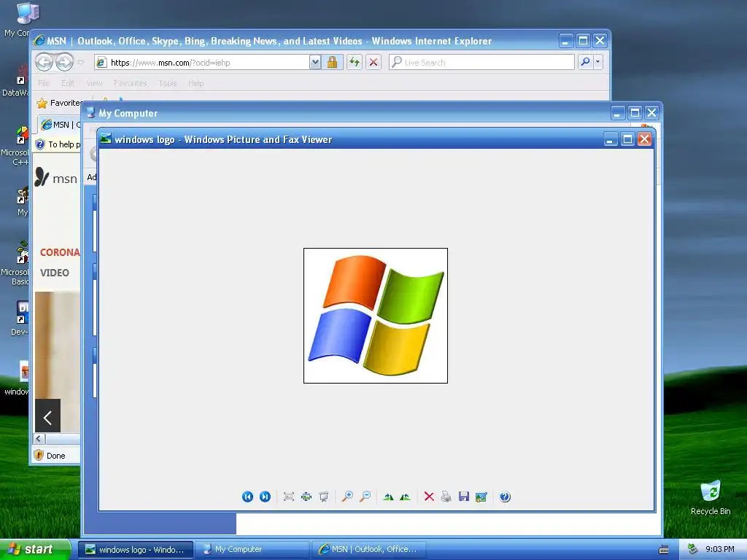The image size is (747, 560).
Task: Open the VIDEO link on MSN
Action: (x=54, y=273)
